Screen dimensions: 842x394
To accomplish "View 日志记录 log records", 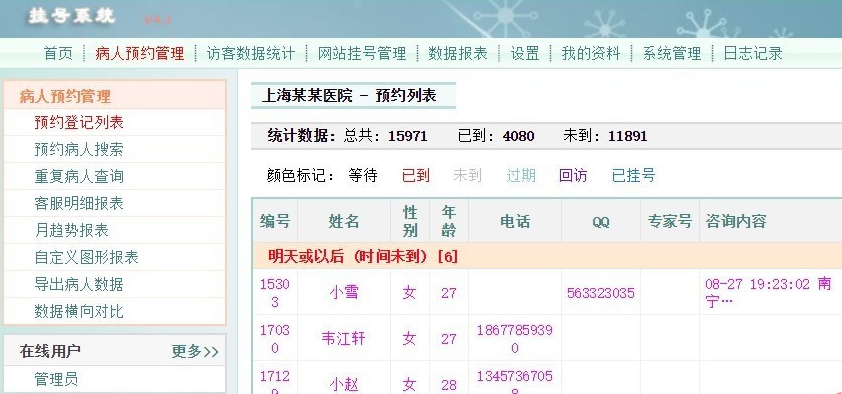I will coord(753,53).
